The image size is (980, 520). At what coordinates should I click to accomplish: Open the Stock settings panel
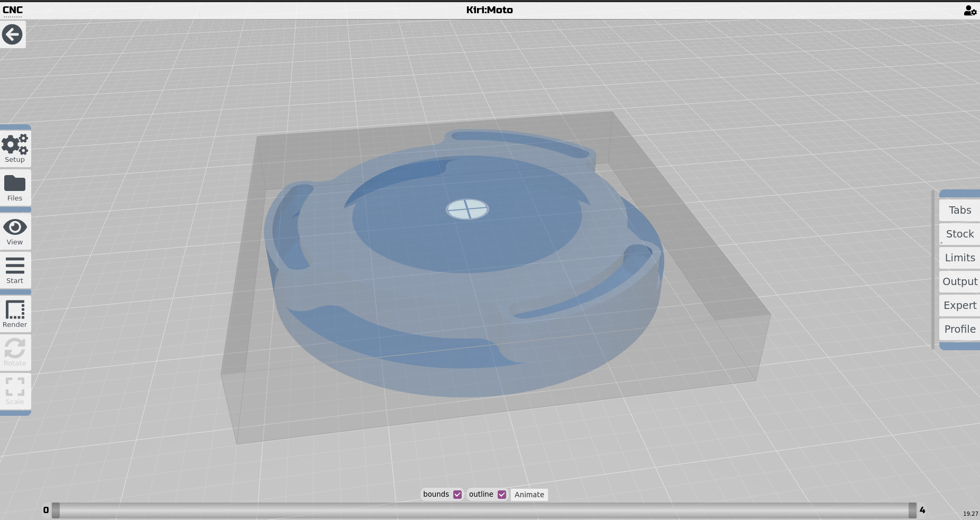click(959, 234)
